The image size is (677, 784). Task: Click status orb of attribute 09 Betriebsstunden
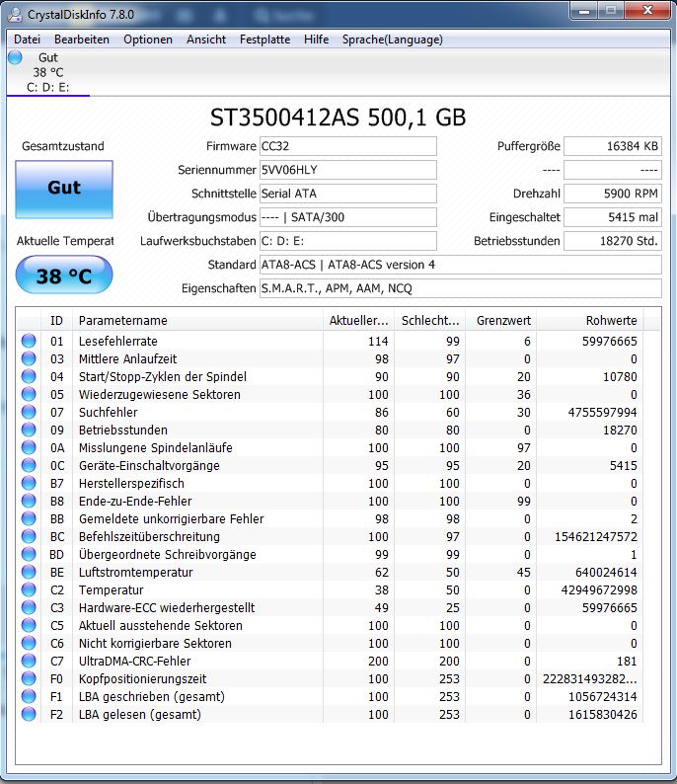coord(29,430)
